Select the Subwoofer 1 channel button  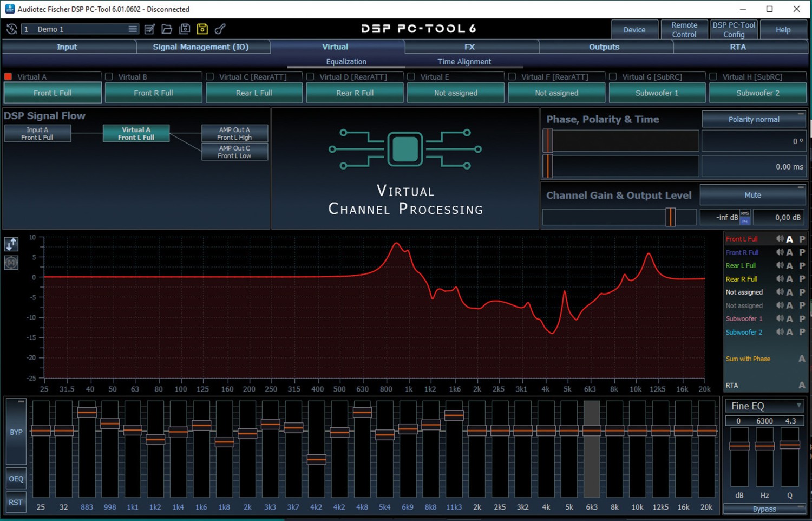tap(657, 93)
